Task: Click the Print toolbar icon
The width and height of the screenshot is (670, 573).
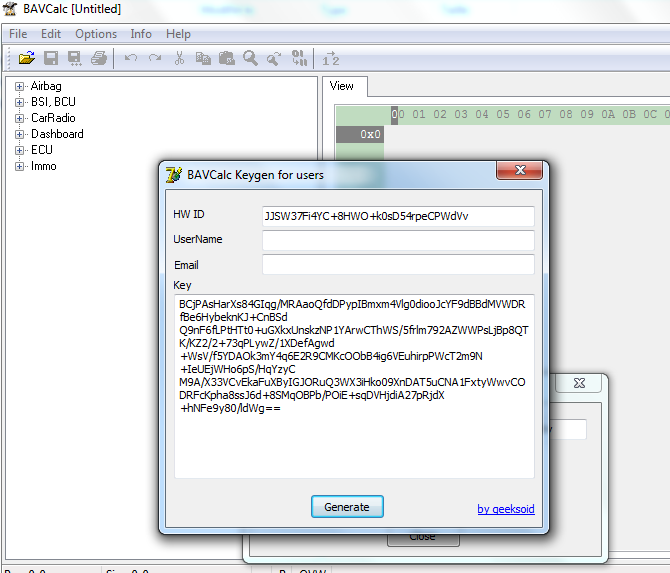Action: coord(99,58)
